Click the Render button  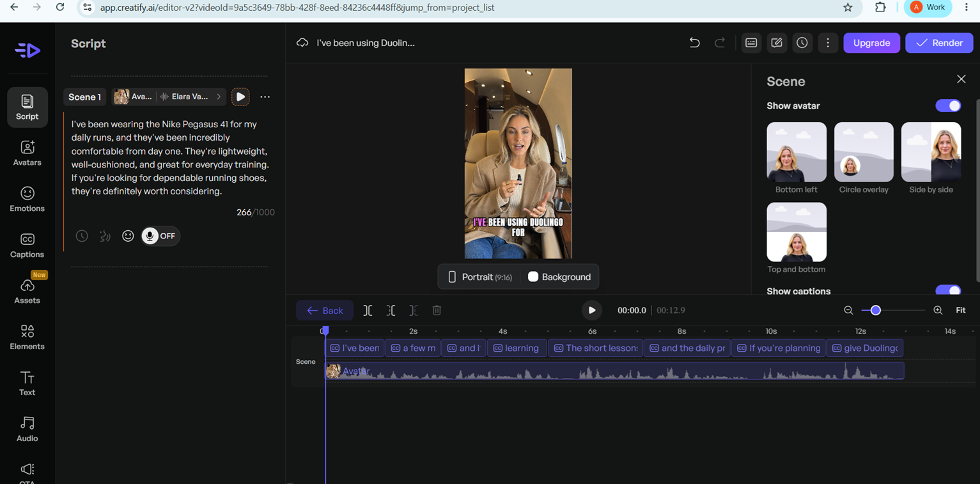coord(939,43)
